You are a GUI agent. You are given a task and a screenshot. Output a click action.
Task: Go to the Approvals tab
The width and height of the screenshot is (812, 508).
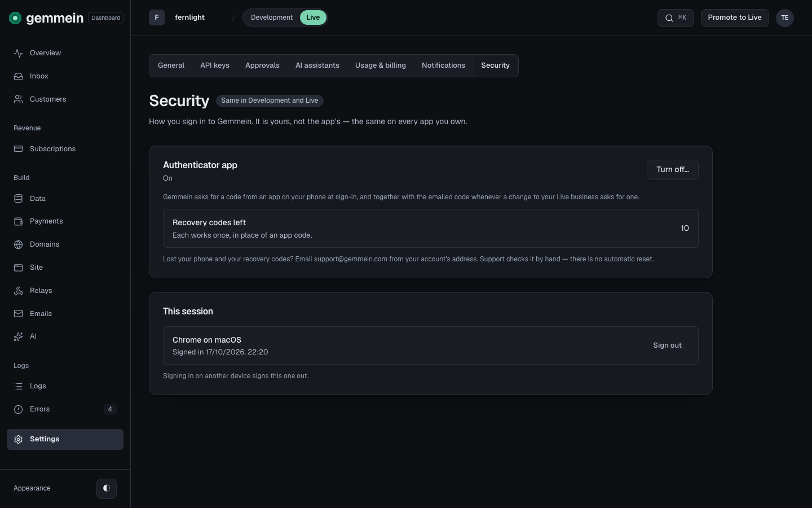click(262, 65)
